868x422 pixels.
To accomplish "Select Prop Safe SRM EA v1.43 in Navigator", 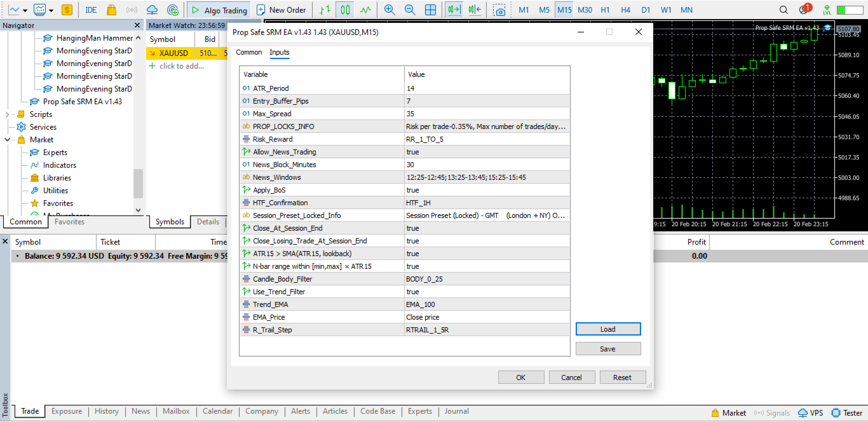I will tap(83, 102).
